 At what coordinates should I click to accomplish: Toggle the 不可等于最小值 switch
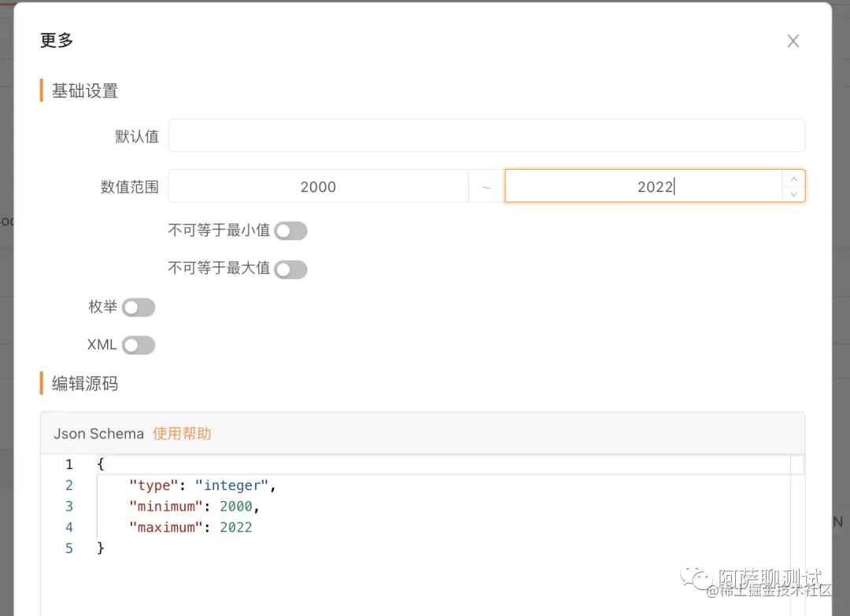290,231
